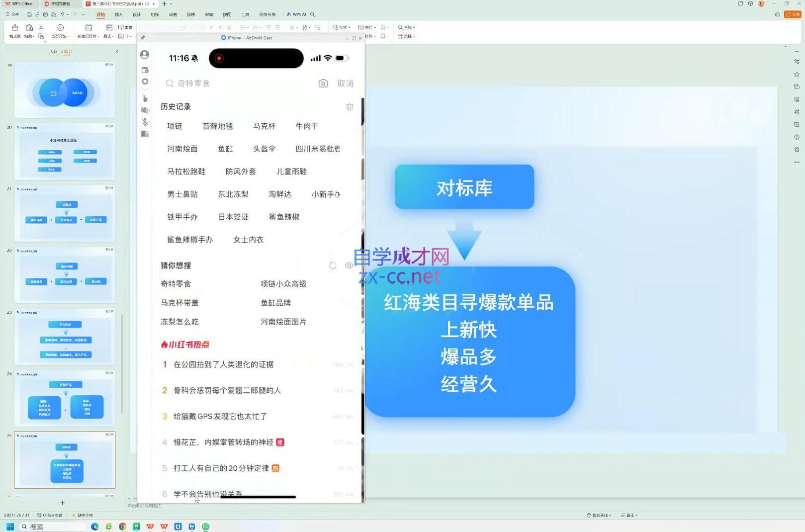
Task: Create a slide with 新建幻灯片 icon
Action: tap(88, 31)
